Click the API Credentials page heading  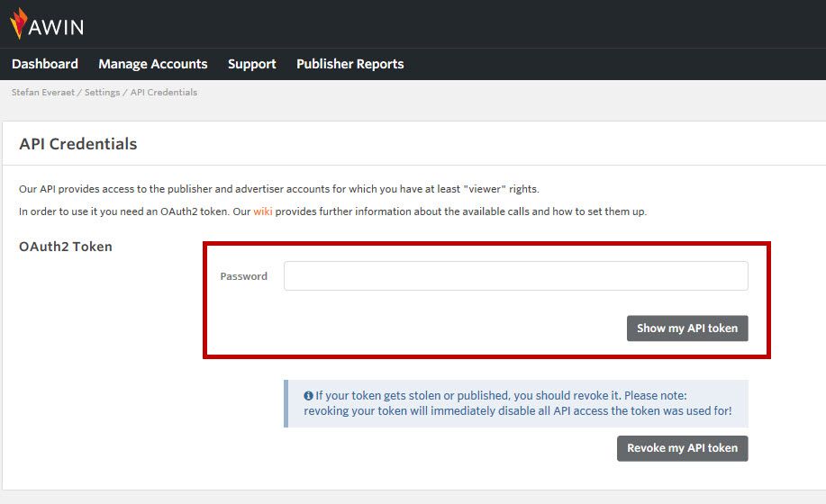point(78,144)
